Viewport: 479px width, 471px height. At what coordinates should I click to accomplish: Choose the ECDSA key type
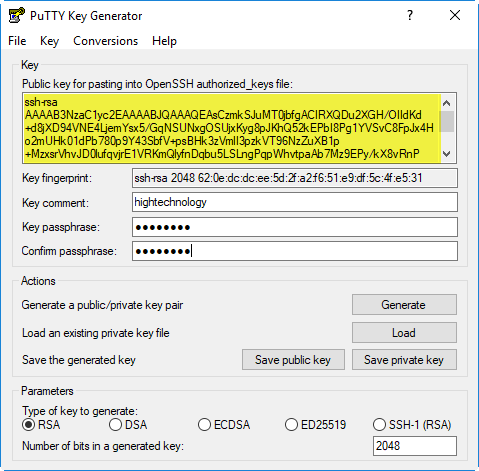click(204, 425)
